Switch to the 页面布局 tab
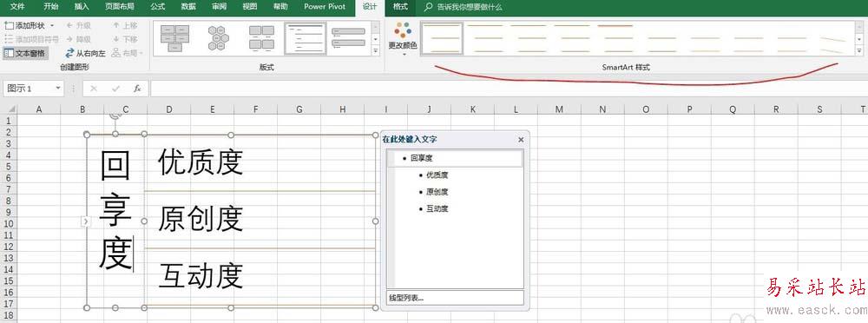The height and width of the screenshot is (323, 868). (119, 7)
